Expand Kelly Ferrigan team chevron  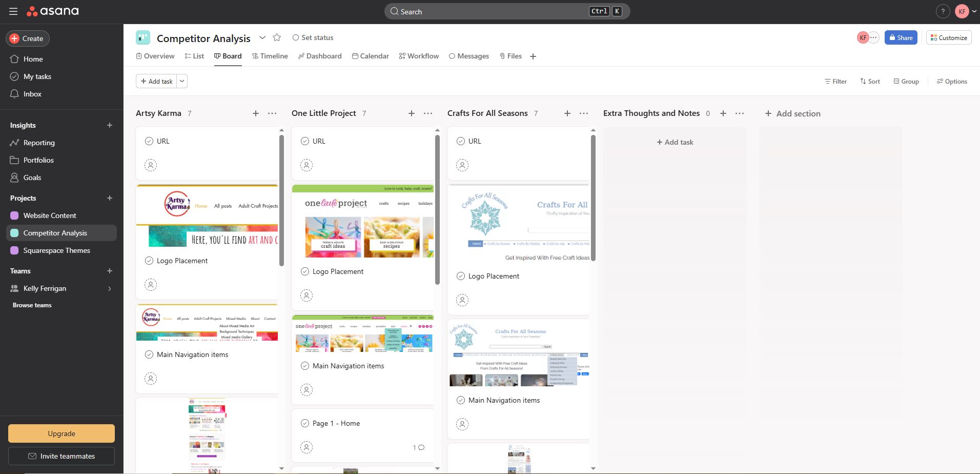click(109, 288)
